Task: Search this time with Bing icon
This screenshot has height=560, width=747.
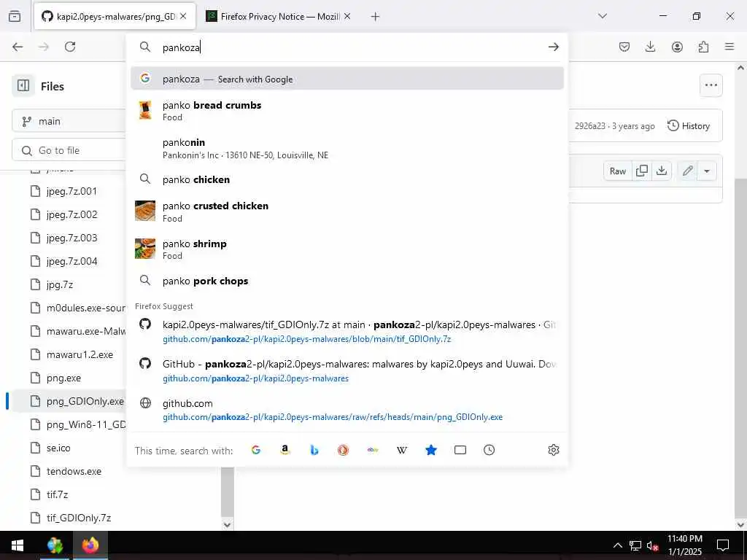Action: 314,450
